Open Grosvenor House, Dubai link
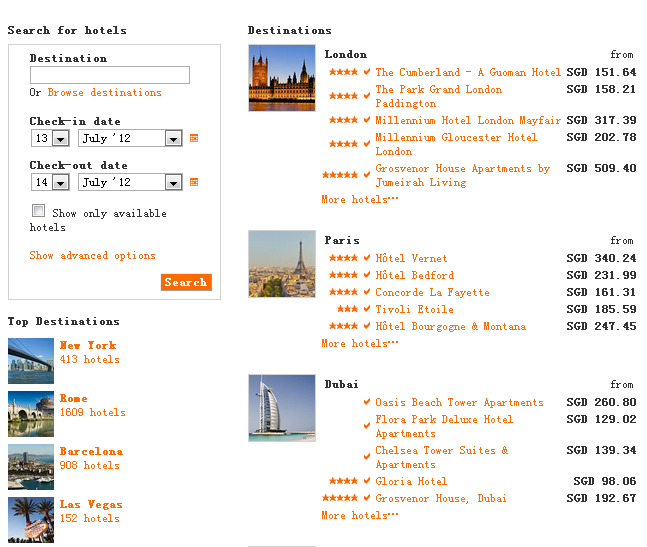 click(x=441, y=498)
